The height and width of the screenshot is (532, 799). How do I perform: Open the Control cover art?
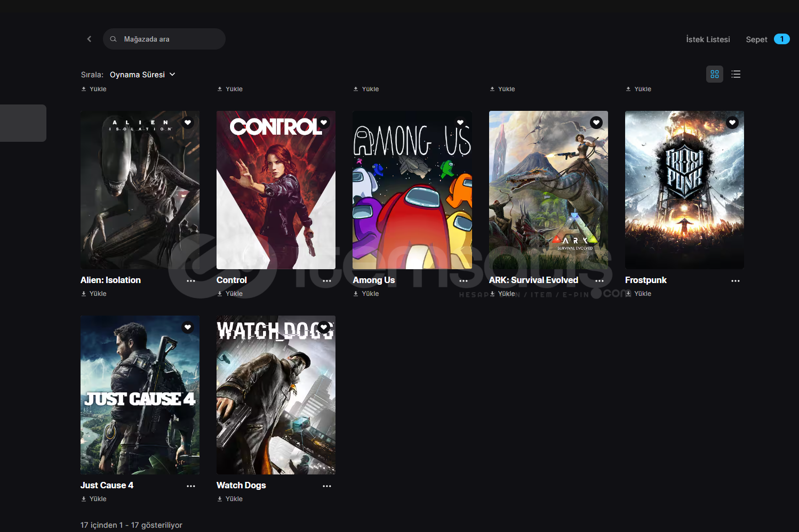(276, 190)
